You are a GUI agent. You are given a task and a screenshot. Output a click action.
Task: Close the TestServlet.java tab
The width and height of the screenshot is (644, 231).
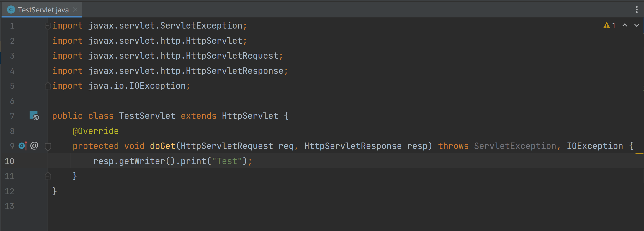pyautogui.click(x=75, y=10)
